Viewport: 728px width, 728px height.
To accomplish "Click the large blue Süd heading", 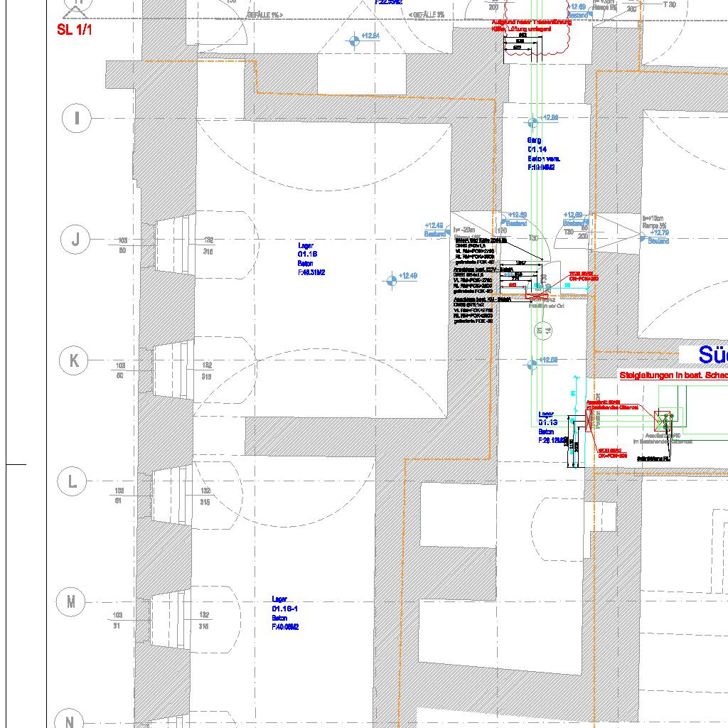I will (x=712, y=355).
